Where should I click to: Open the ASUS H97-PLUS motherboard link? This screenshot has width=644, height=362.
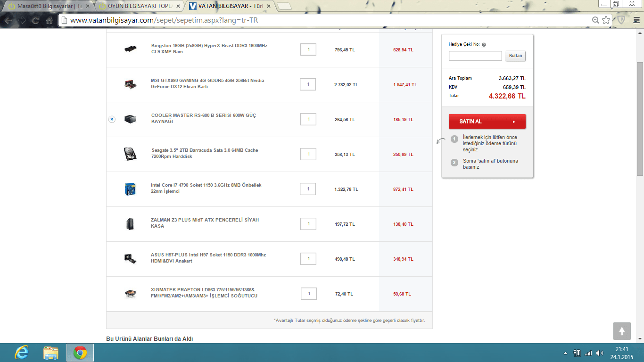click(208, 258)
